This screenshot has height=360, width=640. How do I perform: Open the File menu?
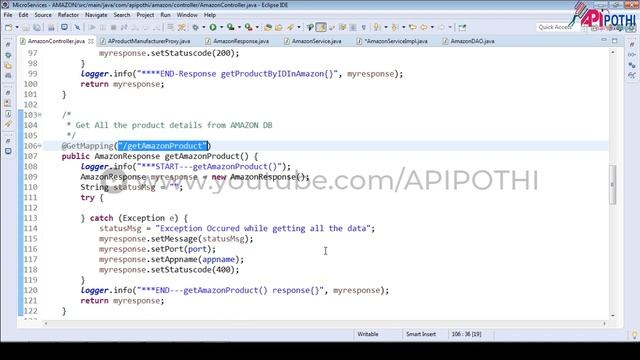coord(8,15)
